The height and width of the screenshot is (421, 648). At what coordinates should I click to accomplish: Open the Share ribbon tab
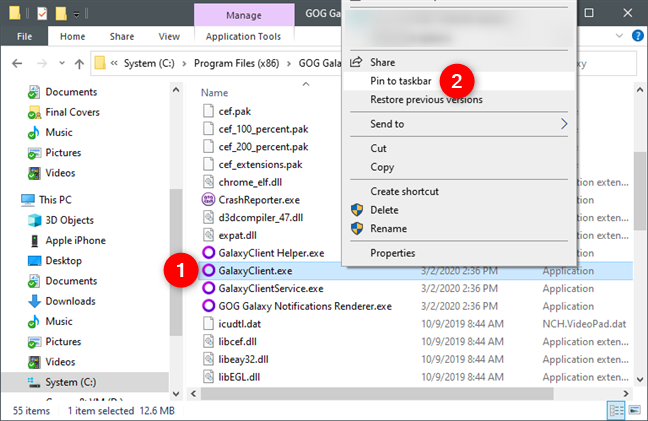[122, 36]
